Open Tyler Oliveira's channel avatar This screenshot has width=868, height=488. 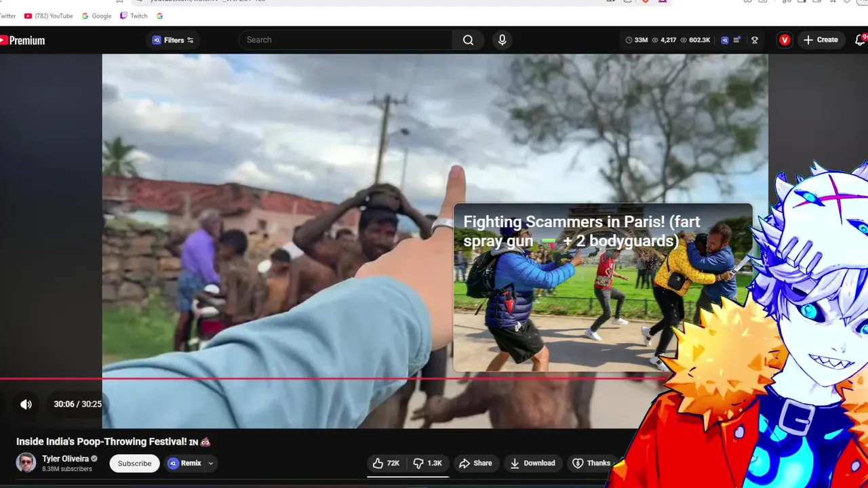[x=26, y=462]
